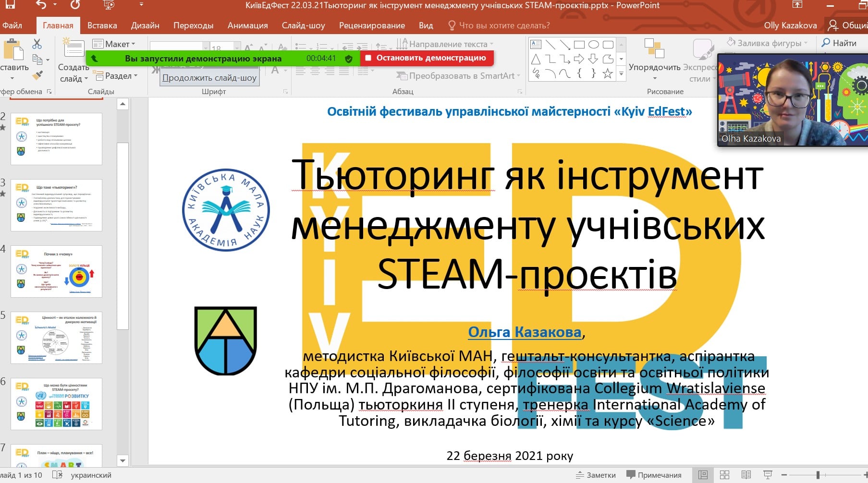Click Продолжить слайд-шоу button
The image size is (868, 483).
tap(209, 78)
